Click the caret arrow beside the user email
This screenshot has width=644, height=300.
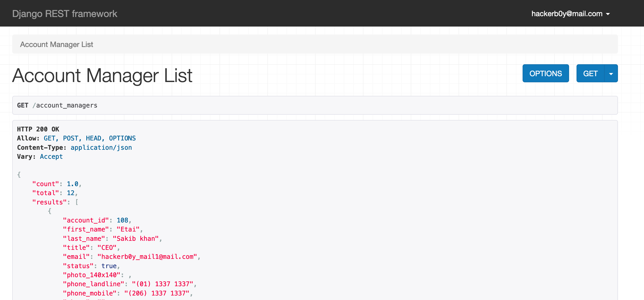(608, 14)
